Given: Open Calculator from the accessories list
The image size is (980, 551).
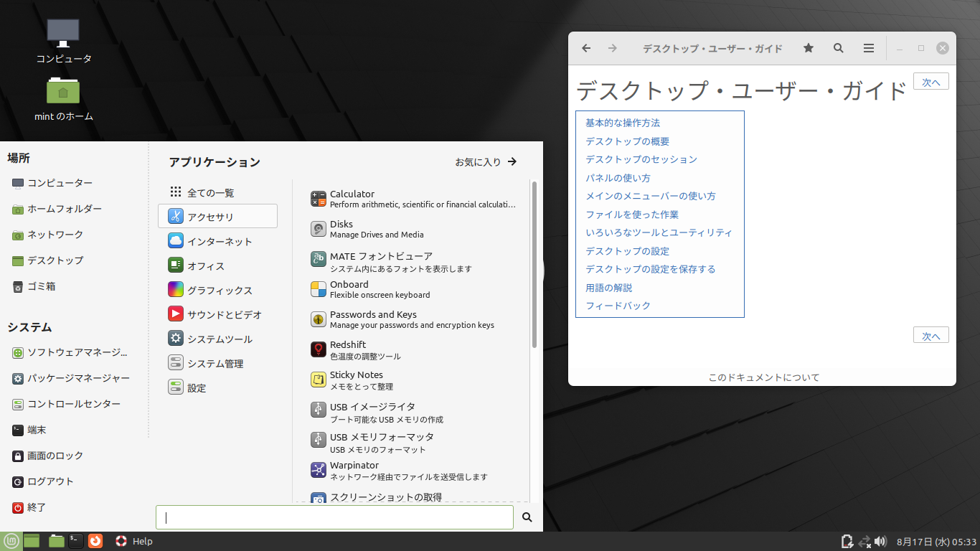Looking at the screenshot, I should coord(352,199).
